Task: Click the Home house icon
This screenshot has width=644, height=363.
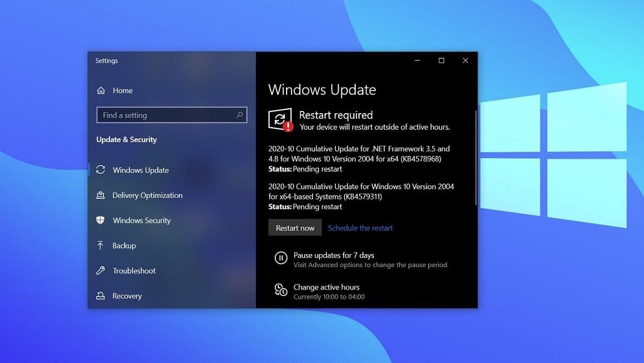Action: click(101, 91)
